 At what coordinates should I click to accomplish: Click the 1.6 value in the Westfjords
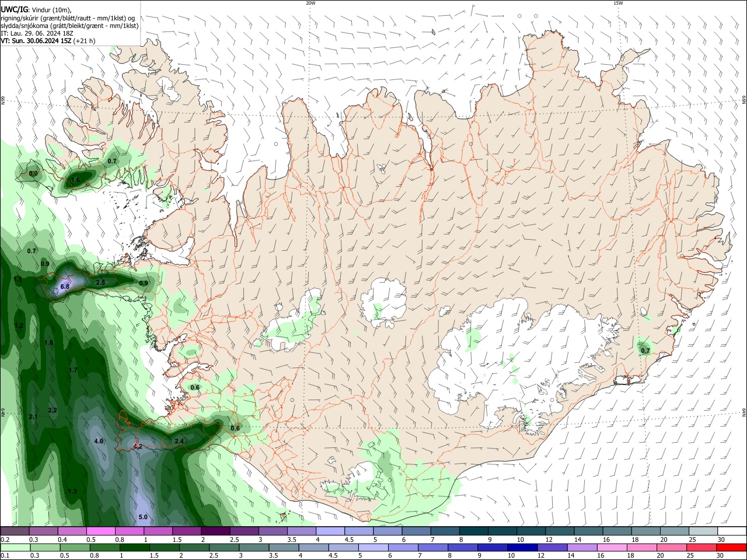tap(76, 180)
